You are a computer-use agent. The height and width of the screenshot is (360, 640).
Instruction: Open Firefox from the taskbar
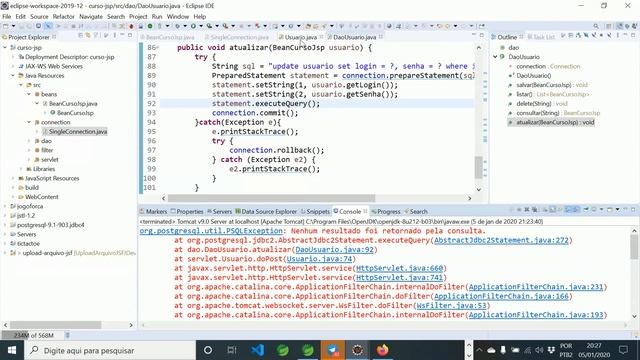coord(382,350)
